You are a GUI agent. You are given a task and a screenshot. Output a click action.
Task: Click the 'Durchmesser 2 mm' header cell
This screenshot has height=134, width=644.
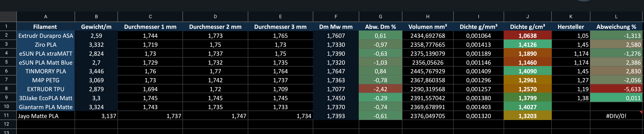(x=215, y=27)
